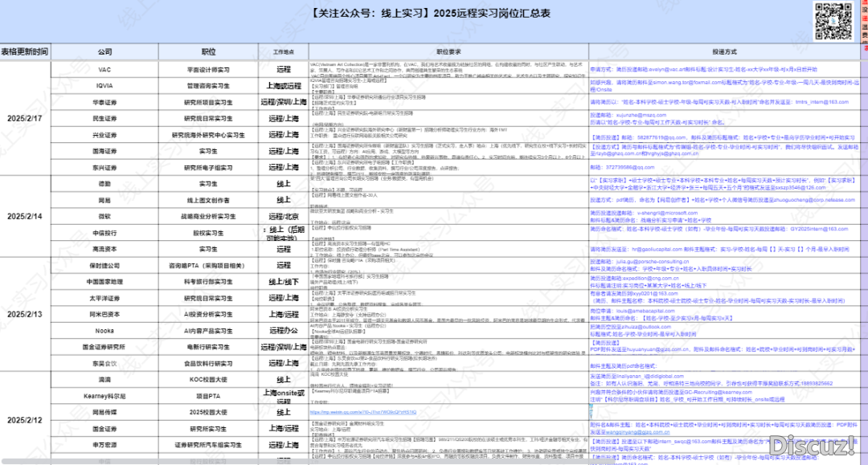The height and width of the screenshot is (465, 868).
Task: Select the location cell 远程办公
Action: 284,331
